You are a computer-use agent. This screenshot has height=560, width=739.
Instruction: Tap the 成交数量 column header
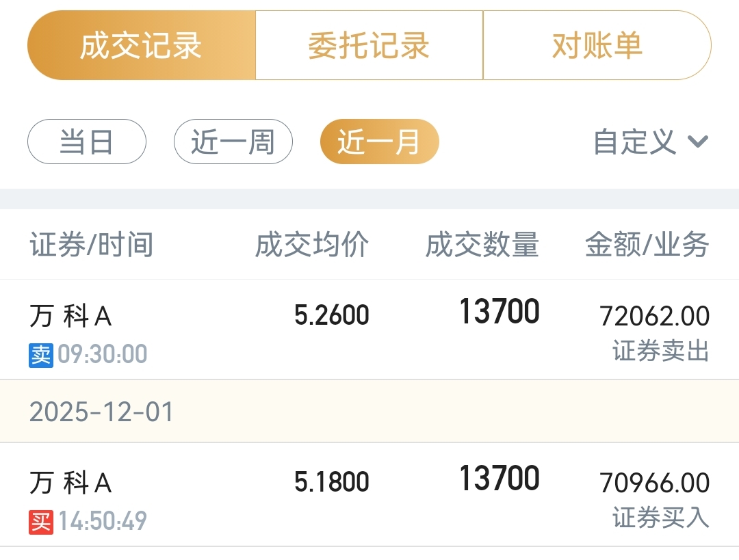[482, 245]
